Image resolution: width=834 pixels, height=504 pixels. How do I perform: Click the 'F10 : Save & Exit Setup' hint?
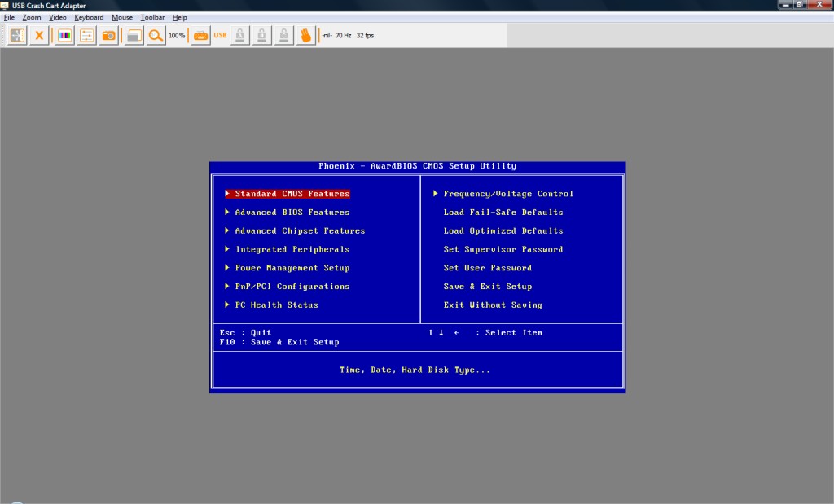coord(279,343)
